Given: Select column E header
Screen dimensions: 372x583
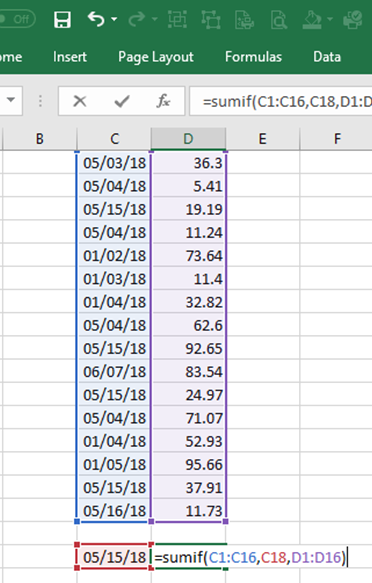Looking at the screenshot, I should click(262, 139).
